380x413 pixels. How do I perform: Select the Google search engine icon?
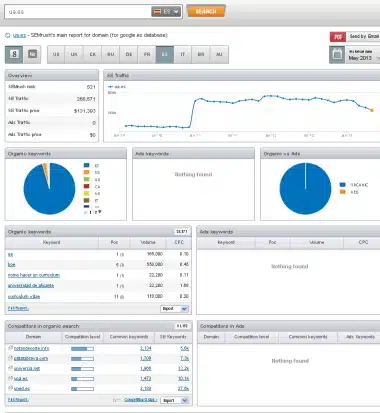14,54
